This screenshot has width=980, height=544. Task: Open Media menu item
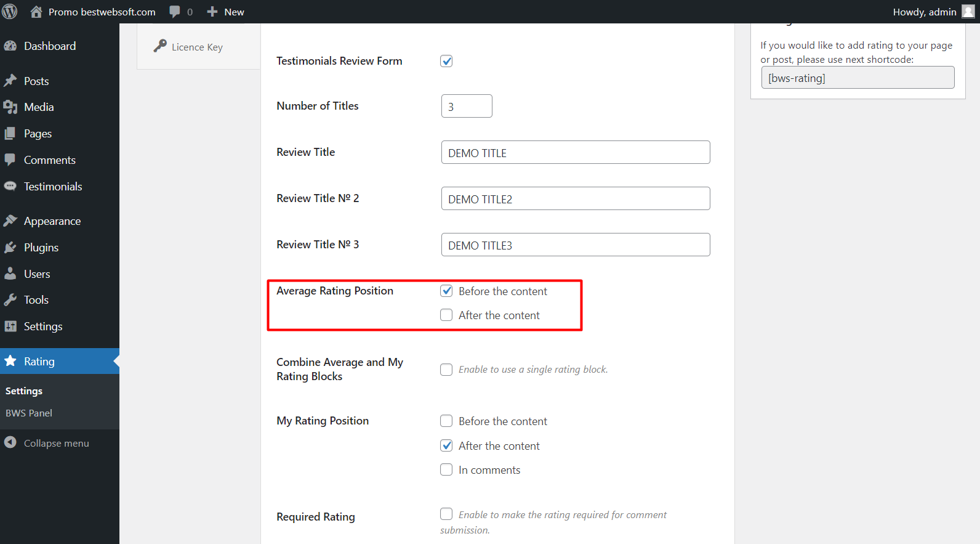60,107
